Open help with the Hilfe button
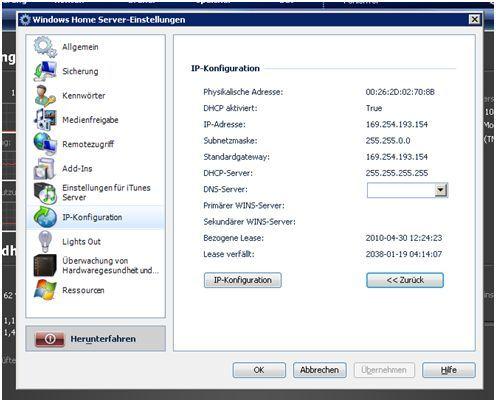496x402 pixels. (x=449, y=370)
